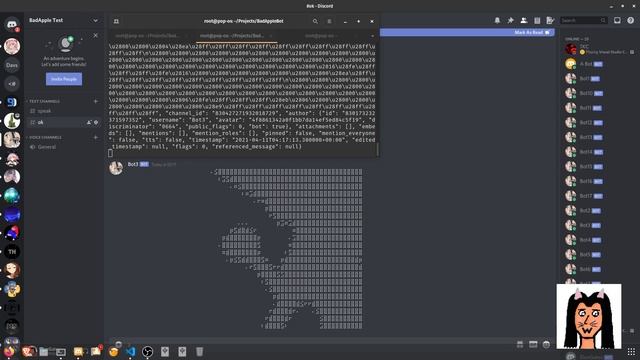Open Bot1 in member list

point(598,78)
